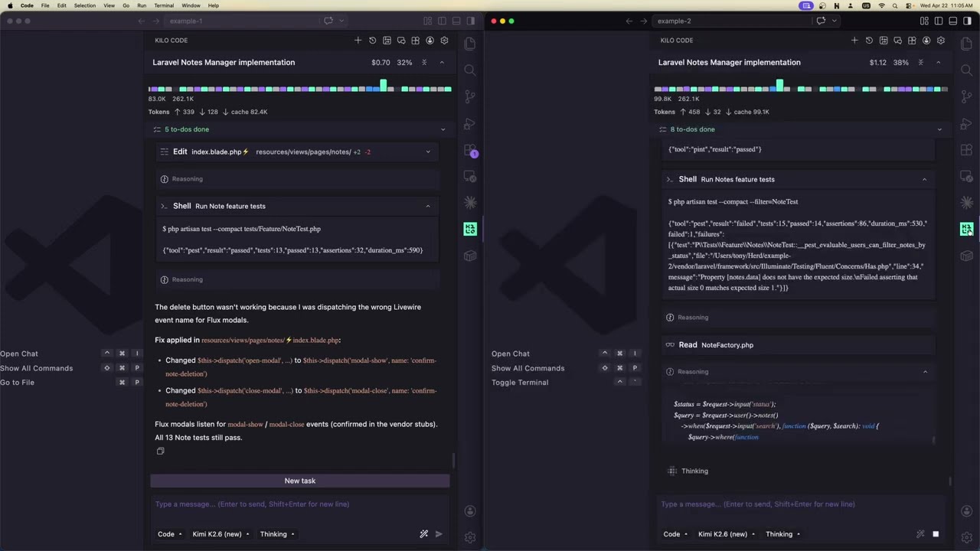This screenshot has height=551, width=980.
Task: Open Explorer in example-1 activity bar
Action: click(x=470, y=44)
